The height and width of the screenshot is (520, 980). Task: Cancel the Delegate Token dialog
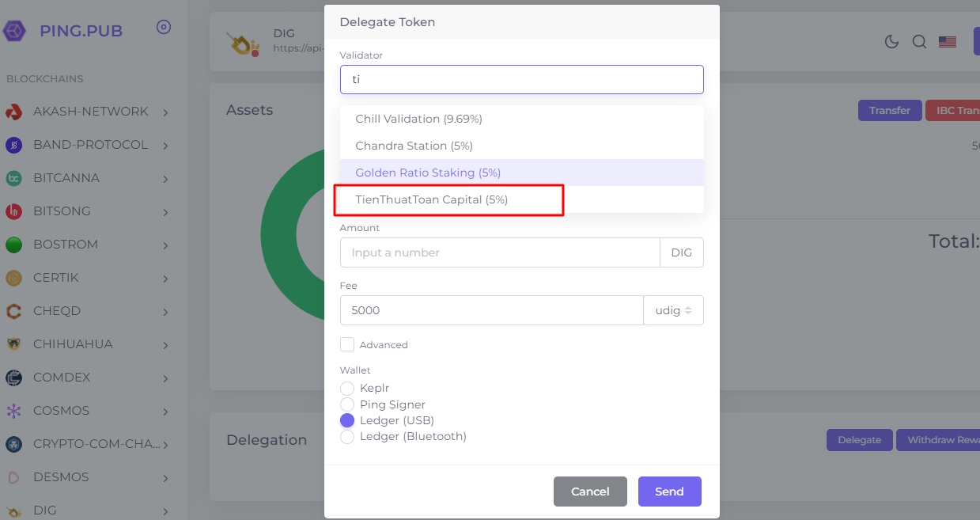590,492
